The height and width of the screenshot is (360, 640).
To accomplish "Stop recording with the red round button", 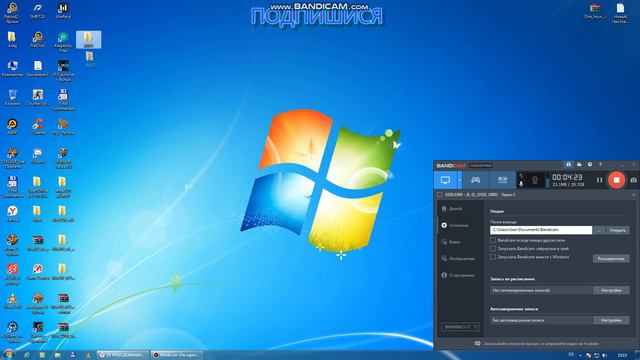I will click(616, 180).
